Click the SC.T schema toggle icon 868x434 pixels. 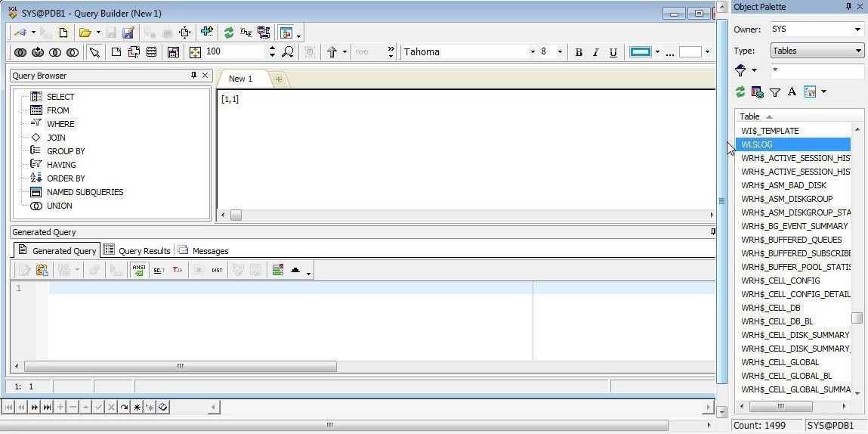tap(159, 270)
